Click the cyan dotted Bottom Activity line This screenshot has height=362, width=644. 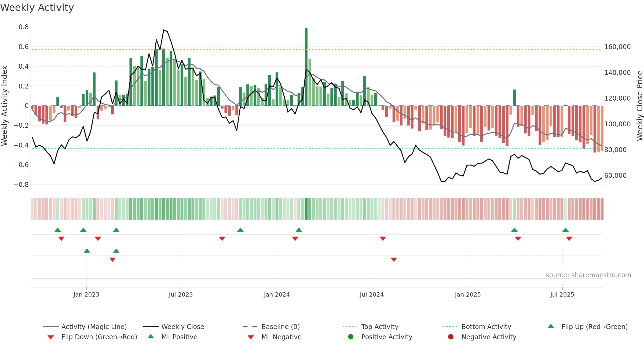pyautogui.click(x=317, y=148)
